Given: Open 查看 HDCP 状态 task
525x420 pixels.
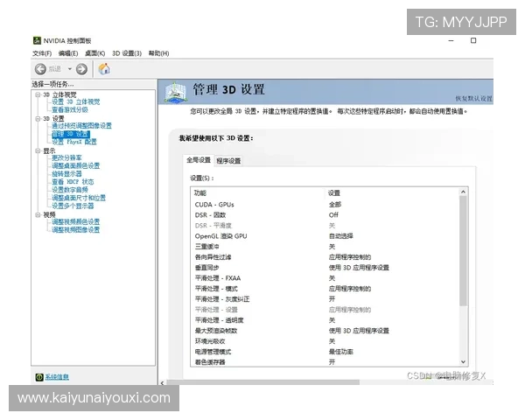Looking at the screenshot, I should [x=73, y=182].
